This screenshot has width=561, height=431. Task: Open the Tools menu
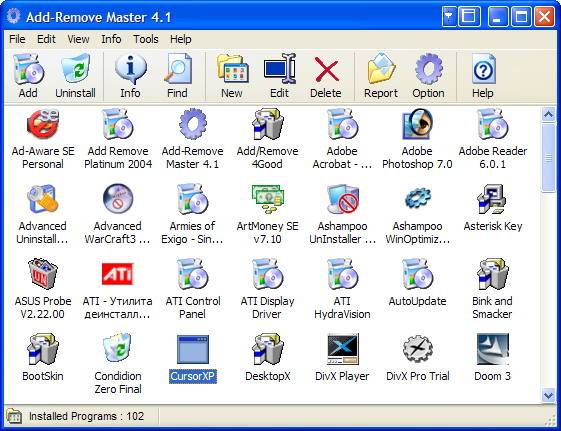pyautogui.click(x=146, y=39)
